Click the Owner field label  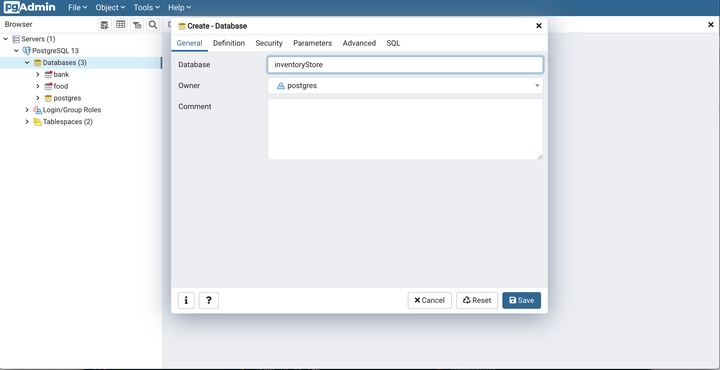(189, 85)
